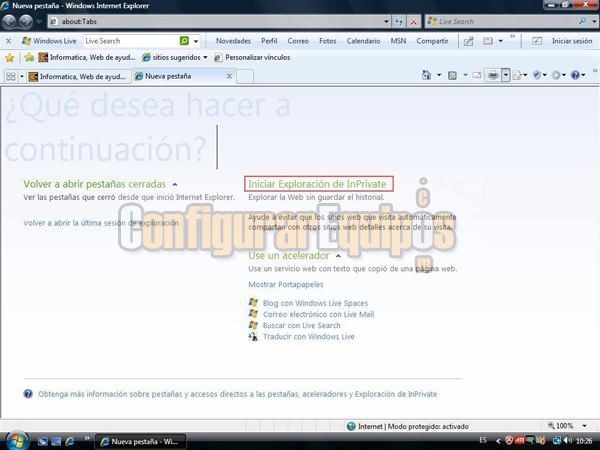Click the volume speaker tray icon
Image resolution: width=600 pixels, height=450 pixels.
pyautogui.click(x=568, y=441)
